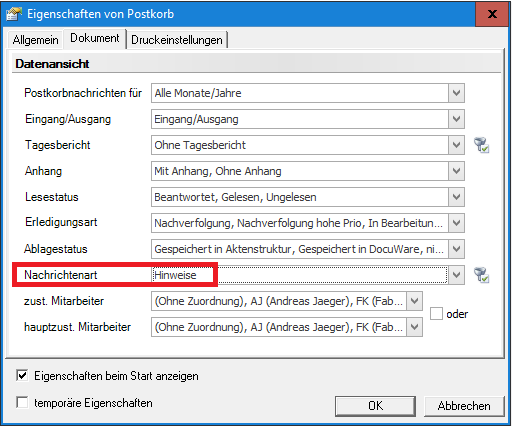Expand the Anhang dropdown arrow
This screenshot has width=512, height=426.
pos(456,171)
